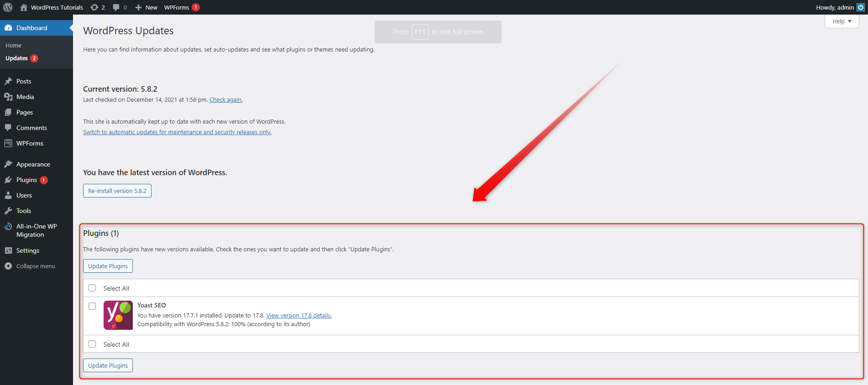This screenshot has width=868, height=385.
Task: Click the Appearance paintbrush icon
Action: point(8,164)
